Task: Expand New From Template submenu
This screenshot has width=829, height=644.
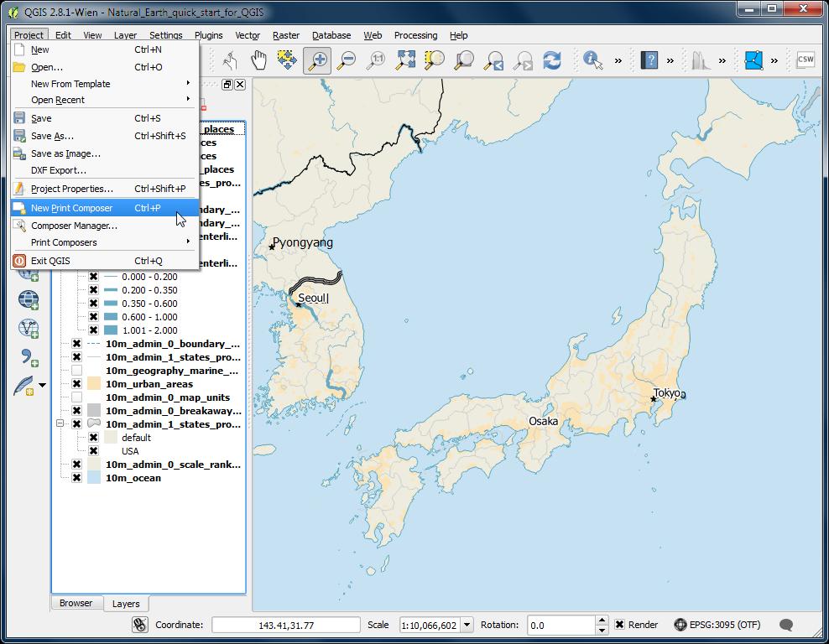Action: pyautogui.click(x=105, y=84)
